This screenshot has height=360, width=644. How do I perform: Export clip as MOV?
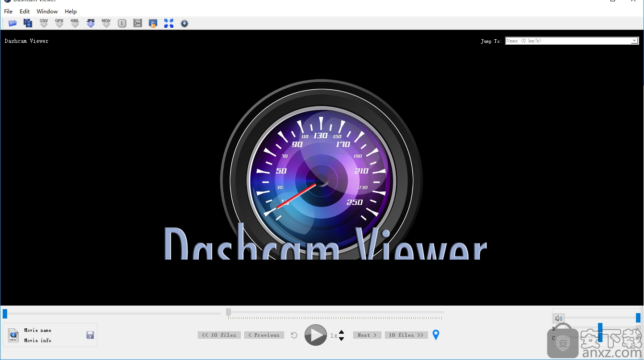click(x=106, y=23)
